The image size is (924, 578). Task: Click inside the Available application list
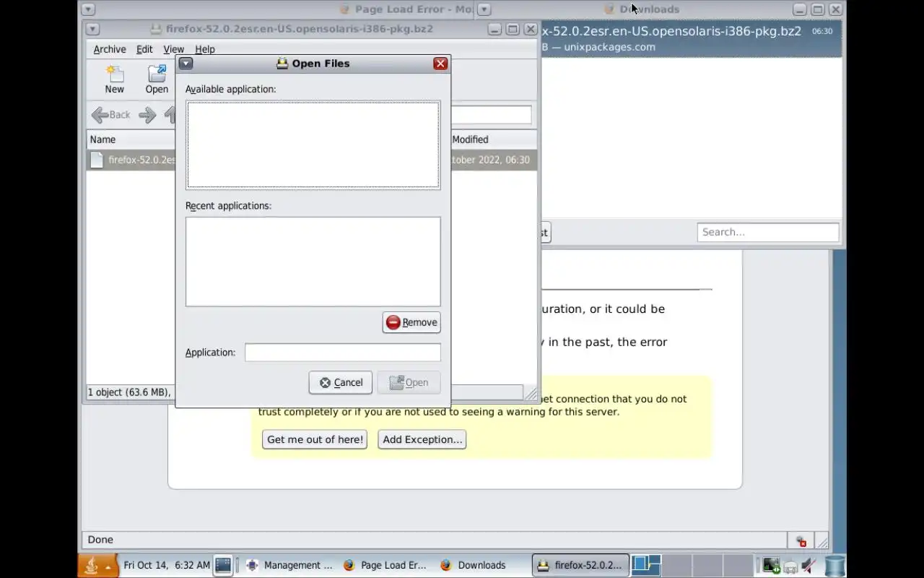313,144
